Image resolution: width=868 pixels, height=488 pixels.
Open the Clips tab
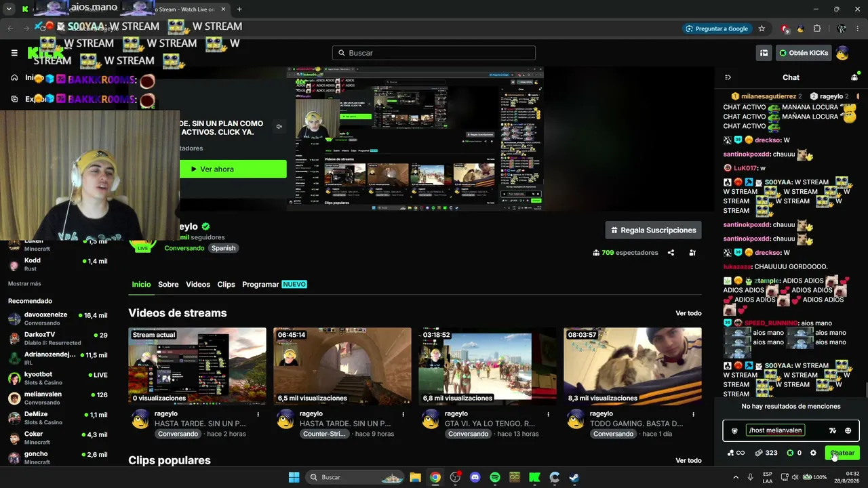click(226, 285)
